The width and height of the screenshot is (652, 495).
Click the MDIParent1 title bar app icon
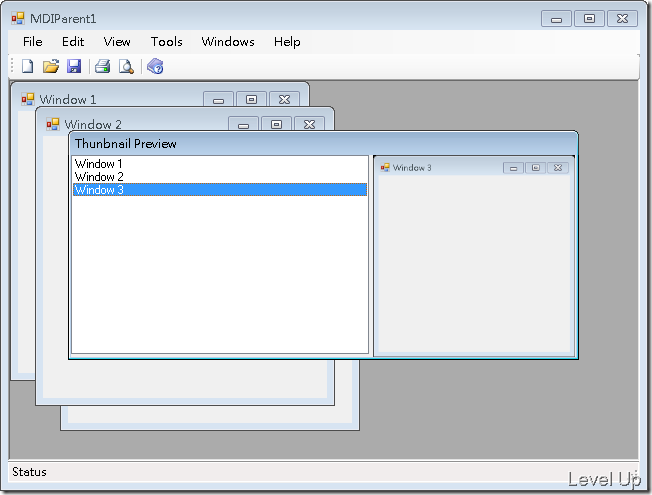pos(18,18)
